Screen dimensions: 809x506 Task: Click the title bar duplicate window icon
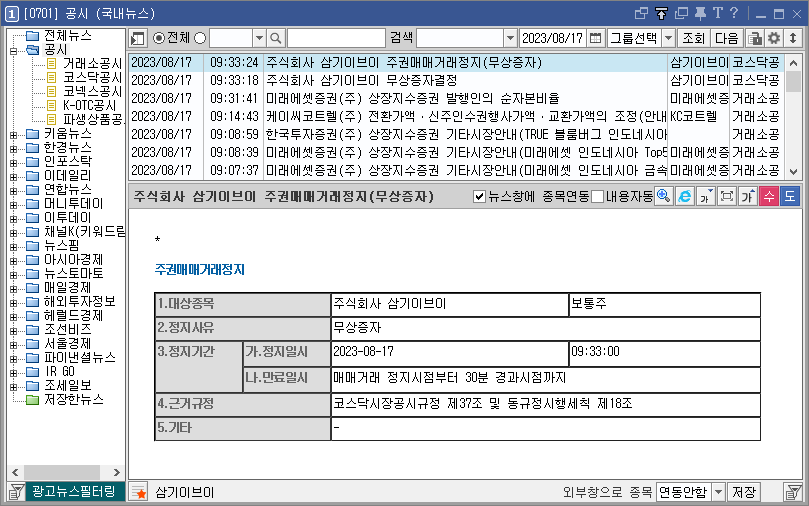pos(682,13)
